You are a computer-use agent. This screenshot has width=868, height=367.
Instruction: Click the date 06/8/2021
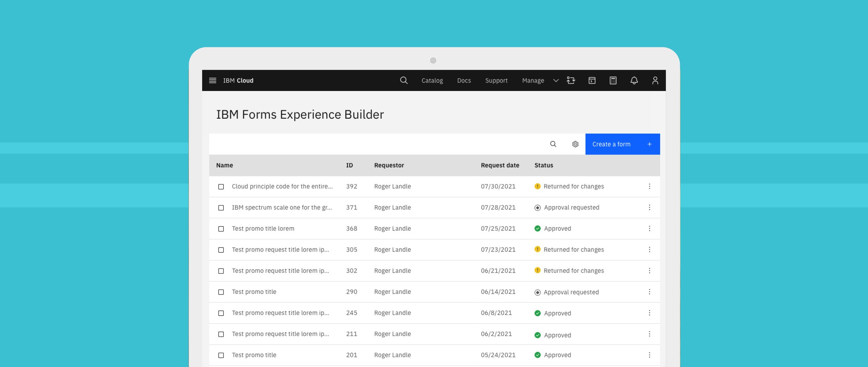tap(496, 313)
